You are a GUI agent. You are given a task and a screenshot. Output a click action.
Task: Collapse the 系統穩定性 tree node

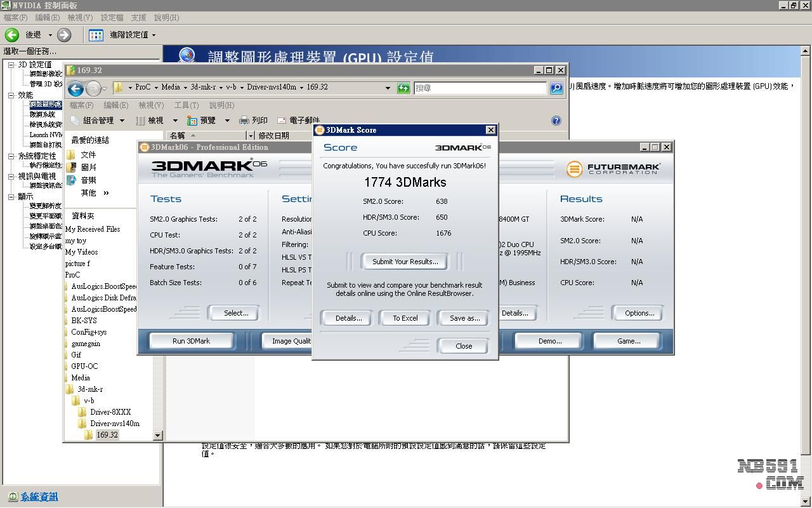[x=11, y=156]
